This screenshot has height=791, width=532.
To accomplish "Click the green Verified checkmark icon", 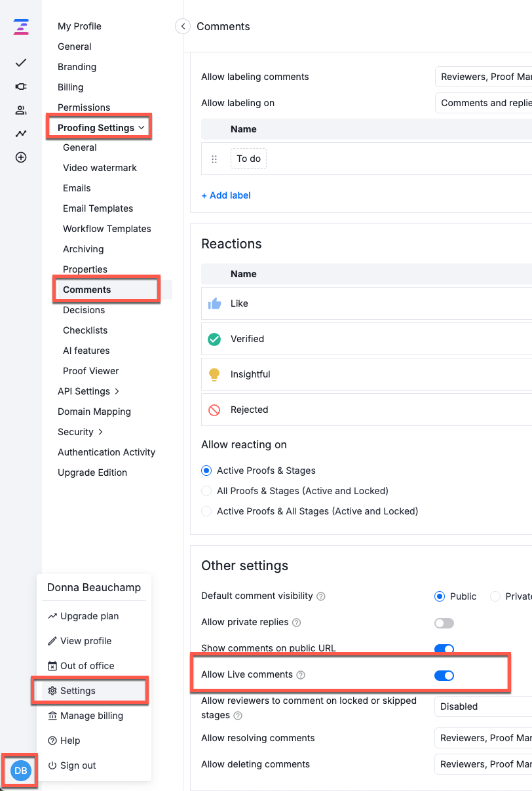I will click(x=214, y=339).
